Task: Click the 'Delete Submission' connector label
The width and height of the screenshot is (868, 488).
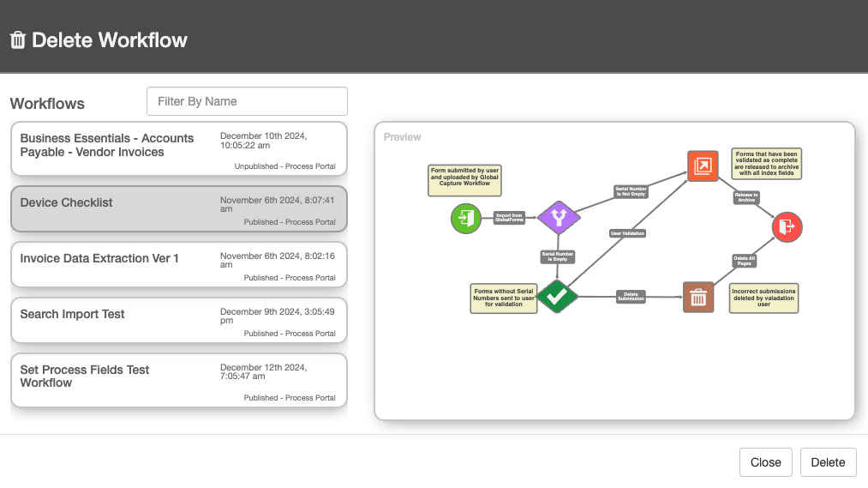Action: (x=631, y=297)
